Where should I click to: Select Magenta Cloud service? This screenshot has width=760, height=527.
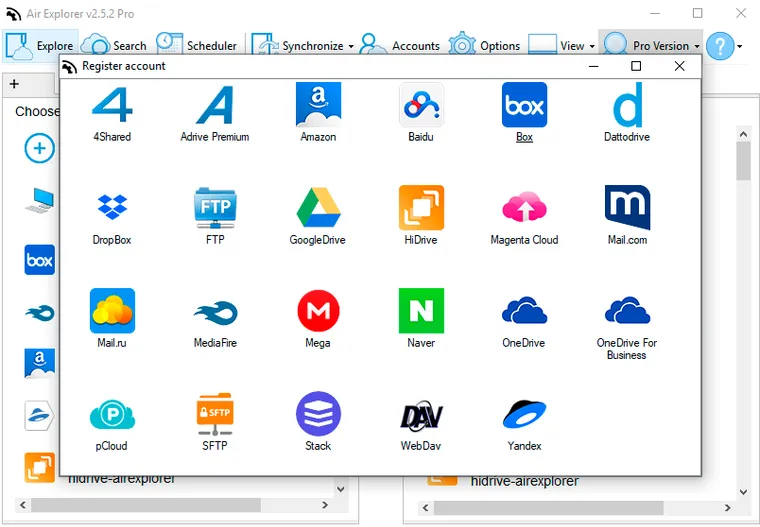tap(524, 216)
